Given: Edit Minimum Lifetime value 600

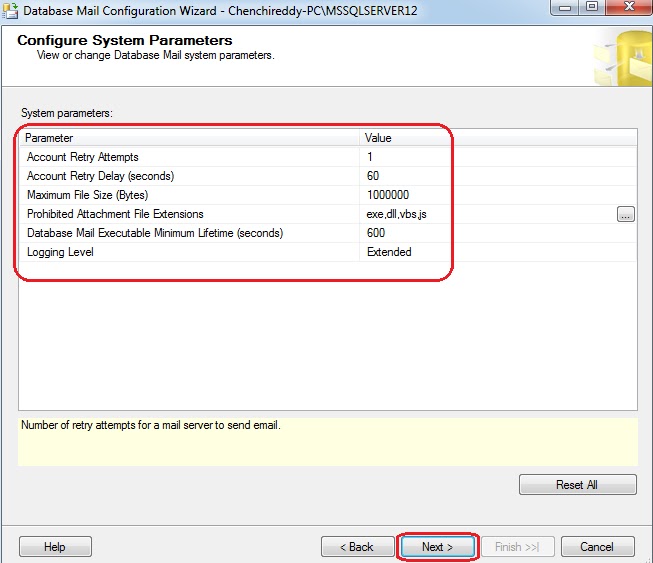Looking at the screenshot, I should 498,233.
